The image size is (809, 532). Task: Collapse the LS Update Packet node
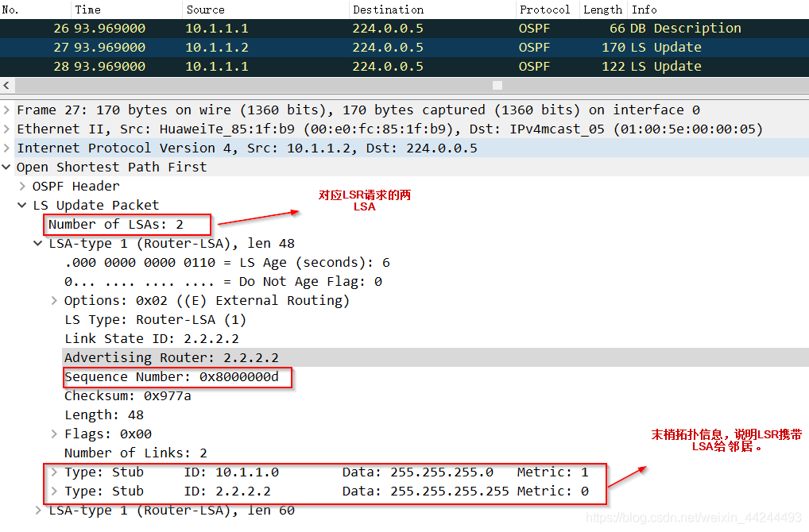[x=22, y=205]
